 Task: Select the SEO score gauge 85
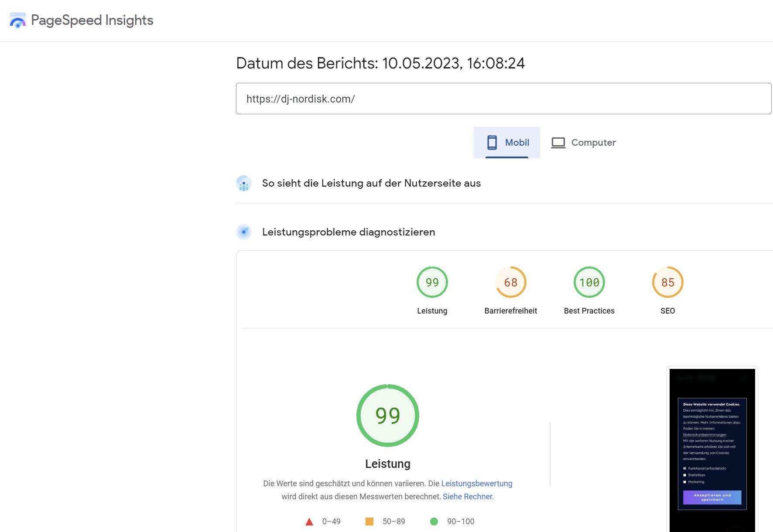(668, 282)
